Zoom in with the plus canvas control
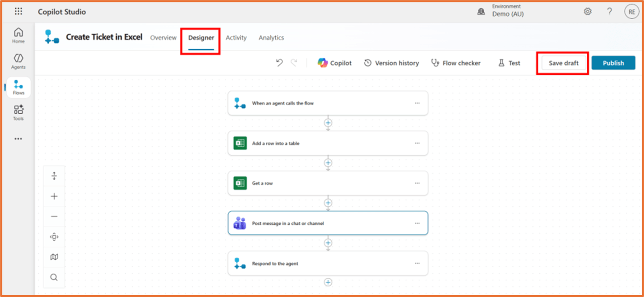Screen dimensions: 644x297 coord(54,196)
